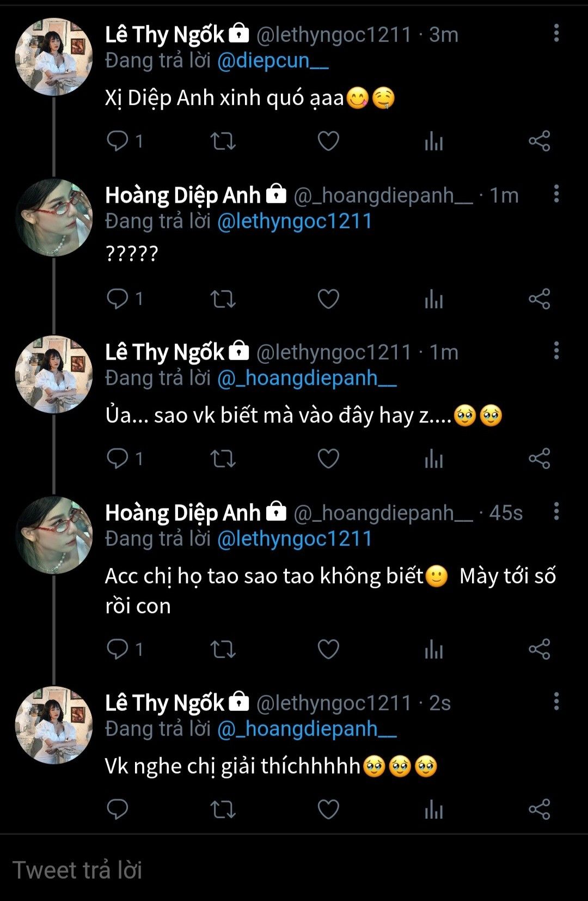
Task: Open more options for first Lê Thy Ngốk tweet
Action: point(556,33)
